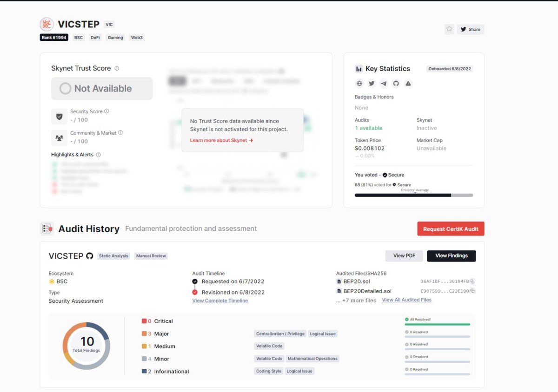Click the BSC ecosystem icon
Viewport: 558px width, 392px height.
click(52, 281)
